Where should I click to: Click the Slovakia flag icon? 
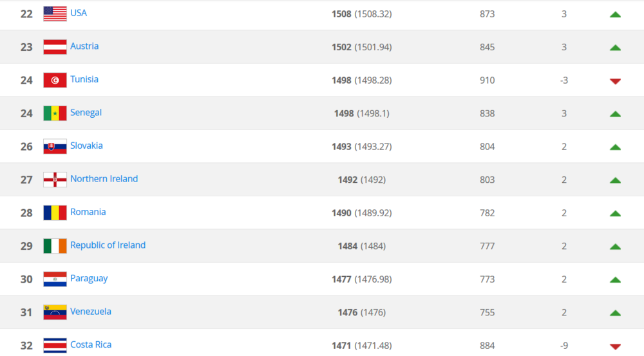(x=55, y=146)
